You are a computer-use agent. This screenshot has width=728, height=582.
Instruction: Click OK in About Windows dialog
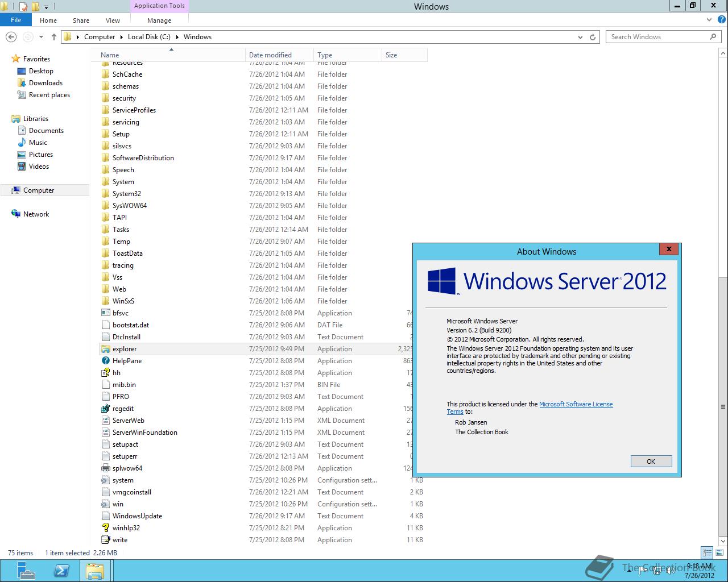(651, 462)
